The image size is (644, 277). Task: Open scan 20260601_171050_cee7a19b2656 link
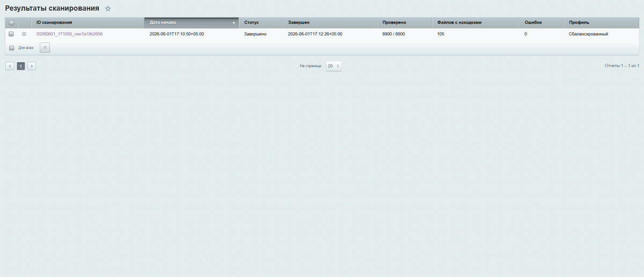pos(69,34)
